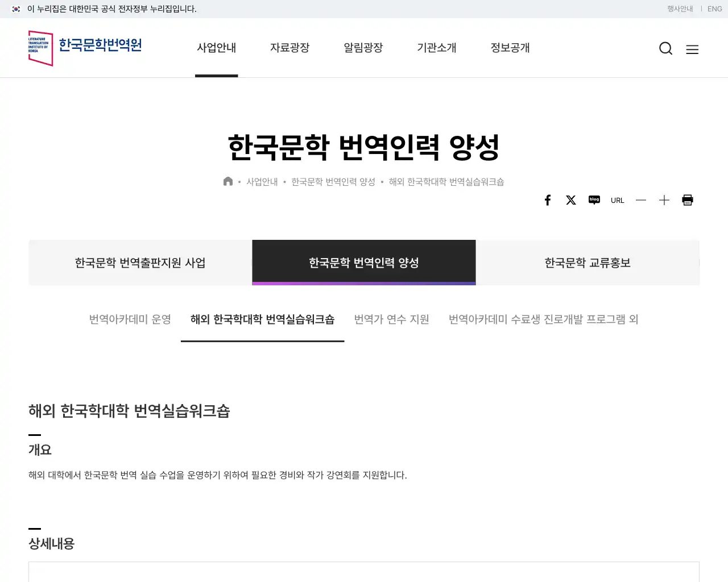Image resolution: width=728 pixels, height=582 pixels.
Task: Print the current page
Action: [x=687, y=200]
